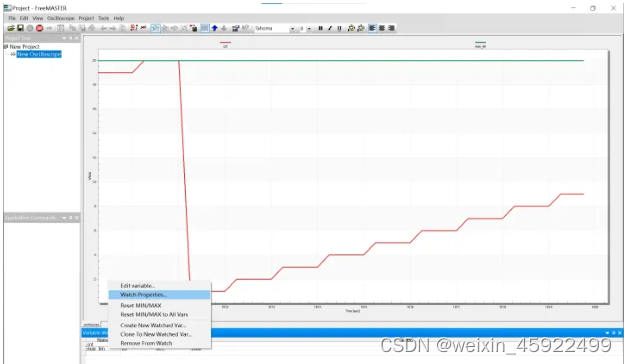Open a project with the folder icon
The image size is (627, 364).
point(11,28)
